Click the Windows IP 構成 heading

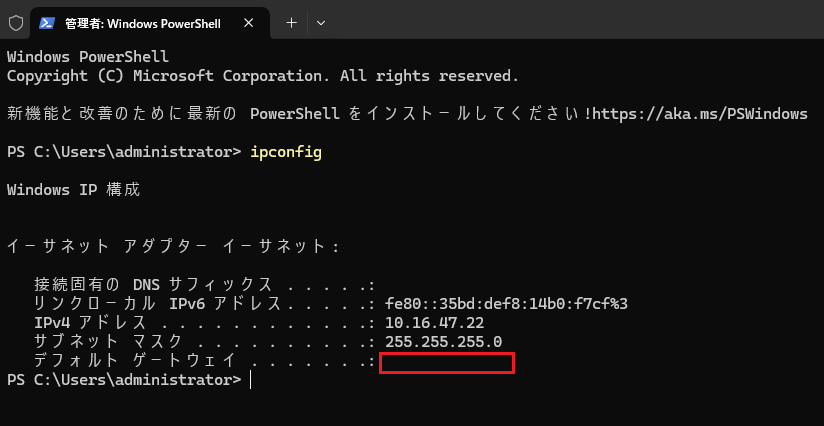(74, 190)
